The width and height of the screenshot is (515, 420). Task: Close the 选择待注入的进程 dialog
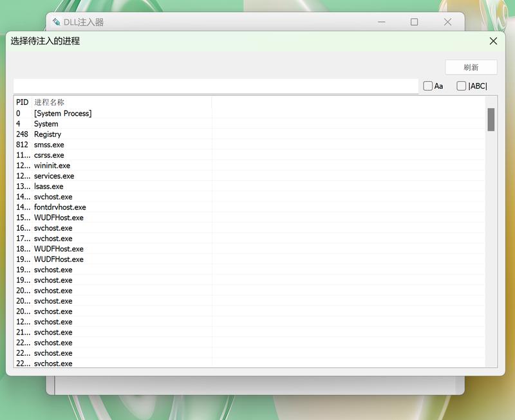coord(493,41)
